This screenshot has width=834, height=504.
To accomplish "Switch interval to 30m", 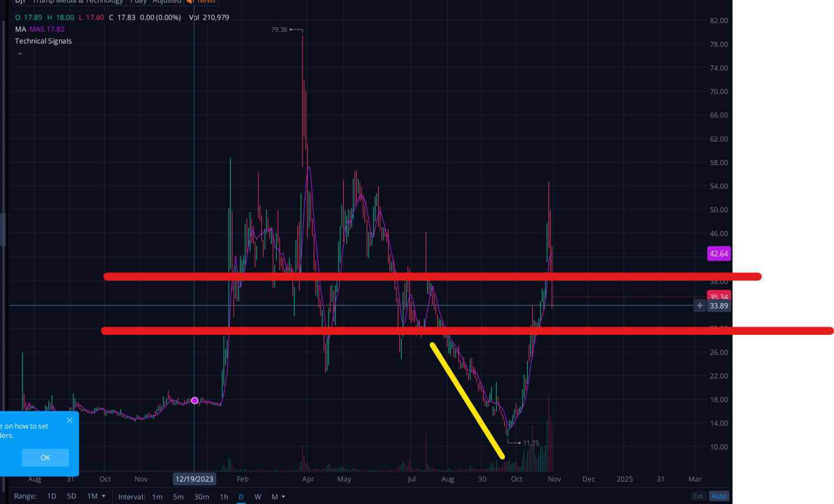I will pyautogui.click(x=202, y=497).
